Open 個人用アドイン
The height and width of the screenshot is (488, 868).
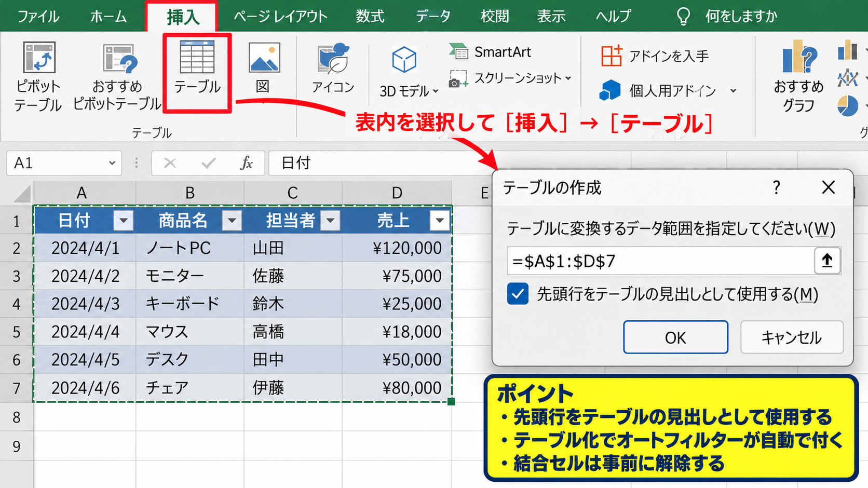(658, 91)
